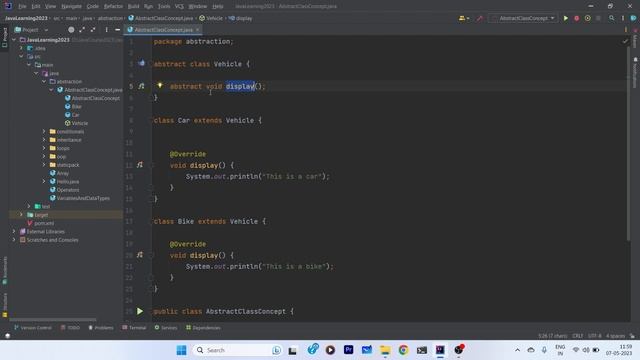
Task: Open Search Everywhere magnifier in the toolbar
Action: [611, 18]
